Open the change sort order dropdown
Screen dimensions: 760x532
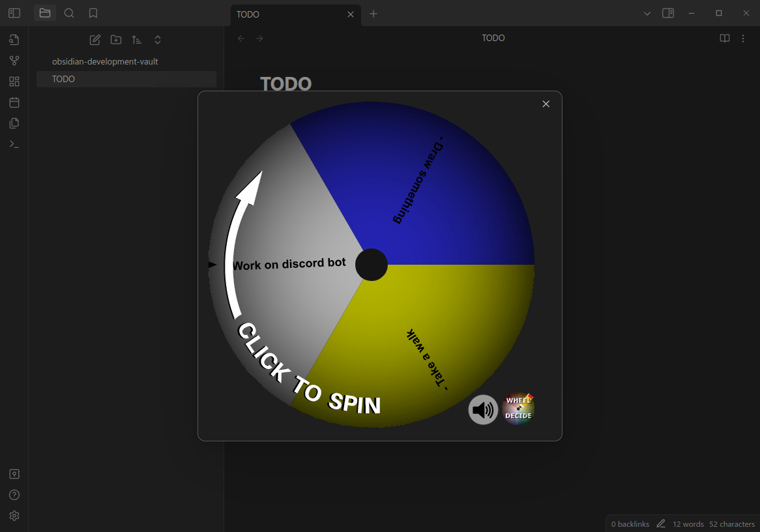click(x=137, y=40)
